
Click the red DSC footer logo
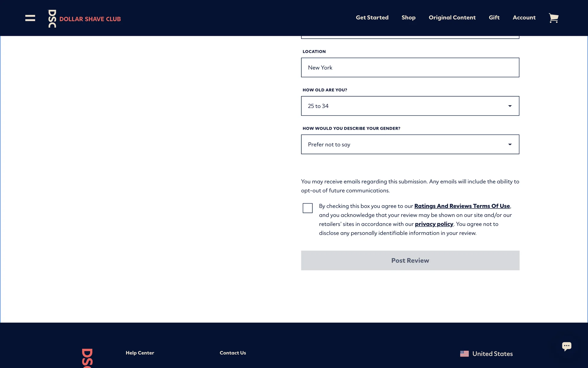point(87,358)
